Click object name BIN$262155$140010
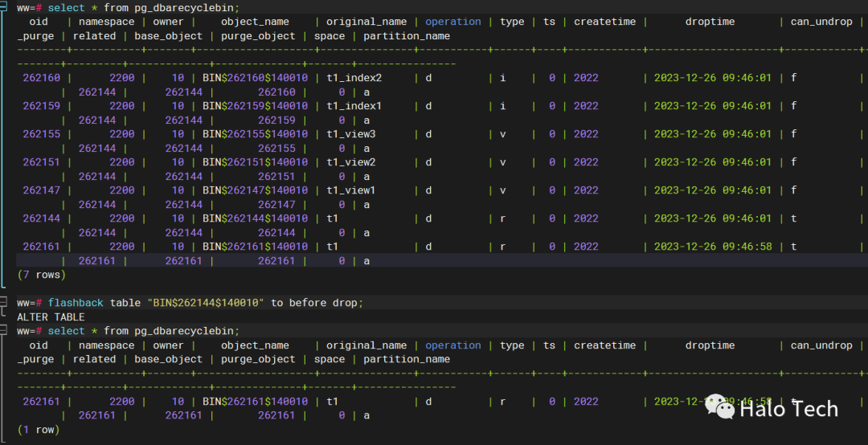The width and height of the screenshot is (868, 445). (255, 134)
